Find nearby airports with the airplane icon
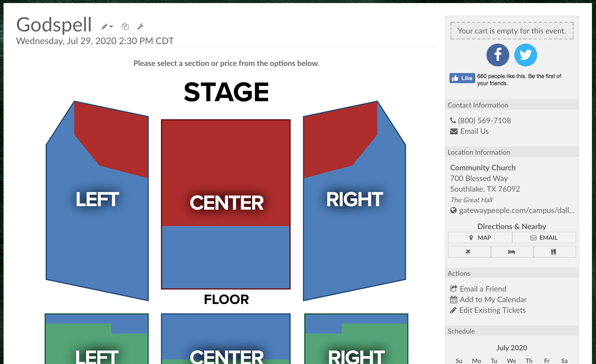 coord(469,251)
